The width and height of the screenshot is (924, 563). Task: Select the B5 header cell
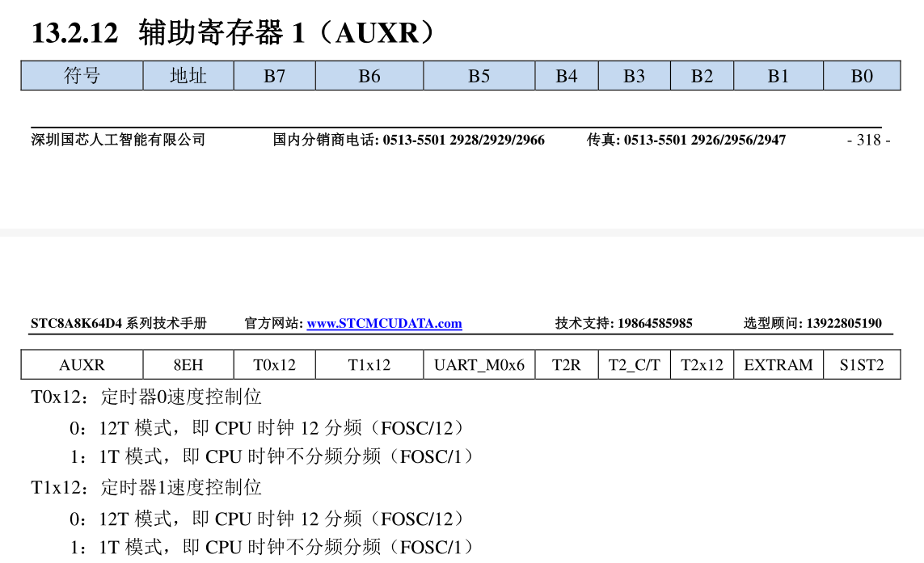[x=479, y=76]
